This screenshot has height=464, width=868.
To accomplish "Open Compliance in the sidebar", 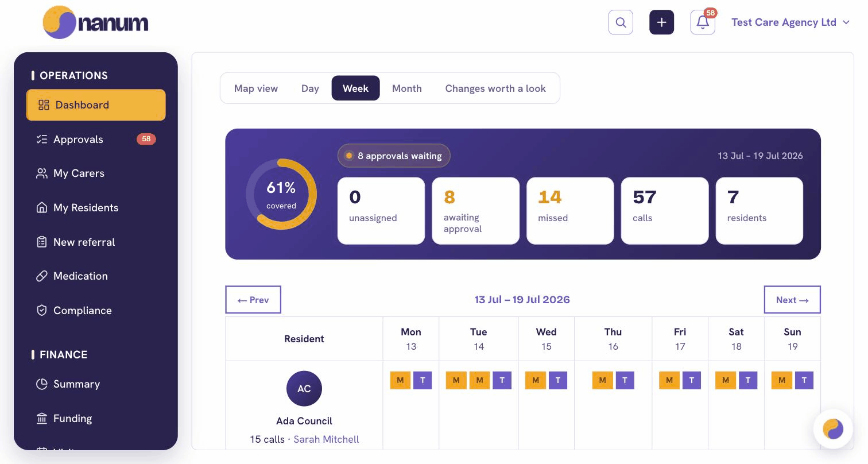I will pyautogui.click(x=96, y=311).
